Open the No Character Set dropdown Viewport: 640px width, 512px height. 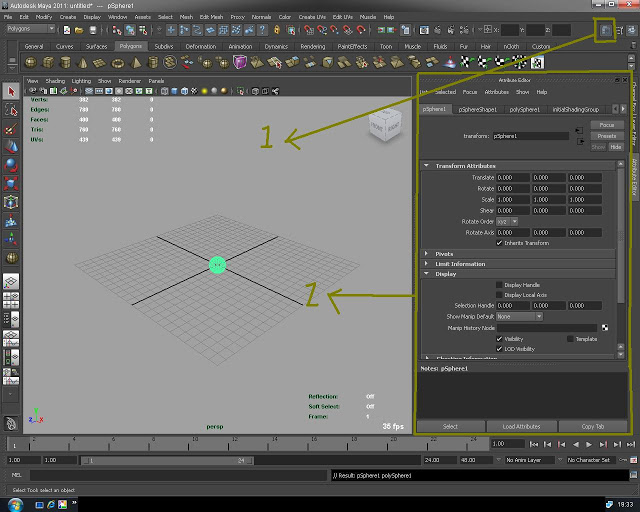click(x=592, y=460)
